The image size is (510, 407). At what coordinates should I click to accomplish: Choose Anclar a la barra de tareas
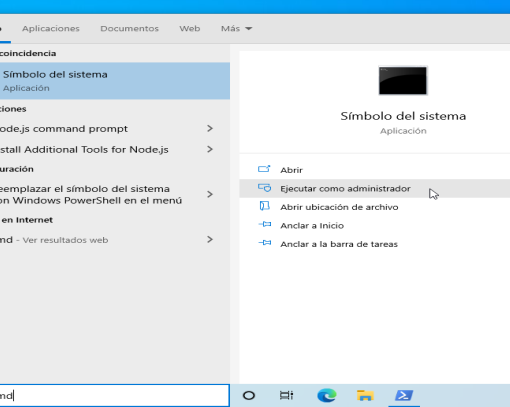click(x=339, y=244)
